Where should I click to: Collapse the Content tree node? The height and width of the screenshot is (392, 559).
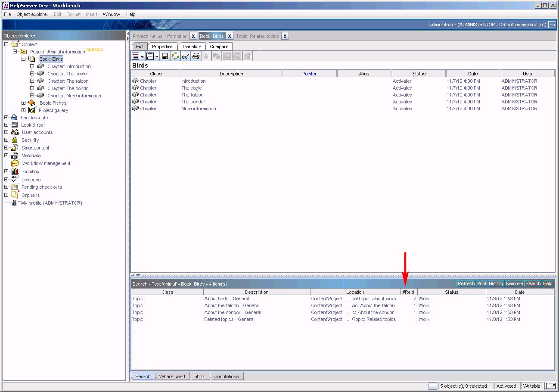click(6, 44)
